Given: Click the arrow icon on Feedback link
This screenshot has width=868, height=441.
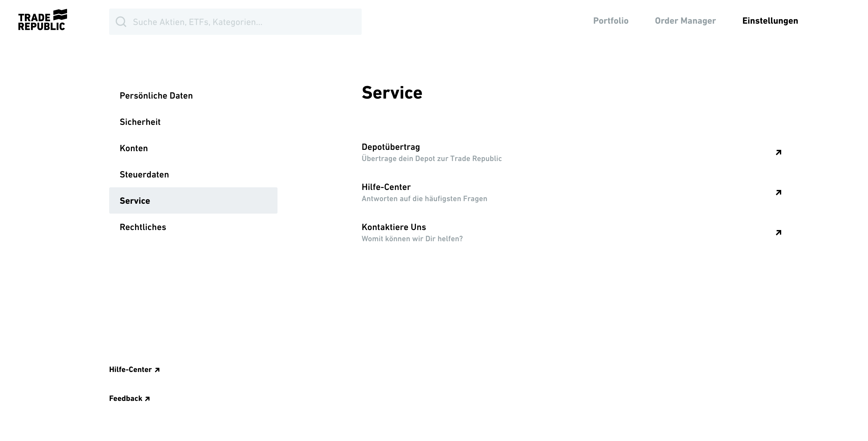Looking at the screenshot, I should pyautogui.click(x=147, y=399).
